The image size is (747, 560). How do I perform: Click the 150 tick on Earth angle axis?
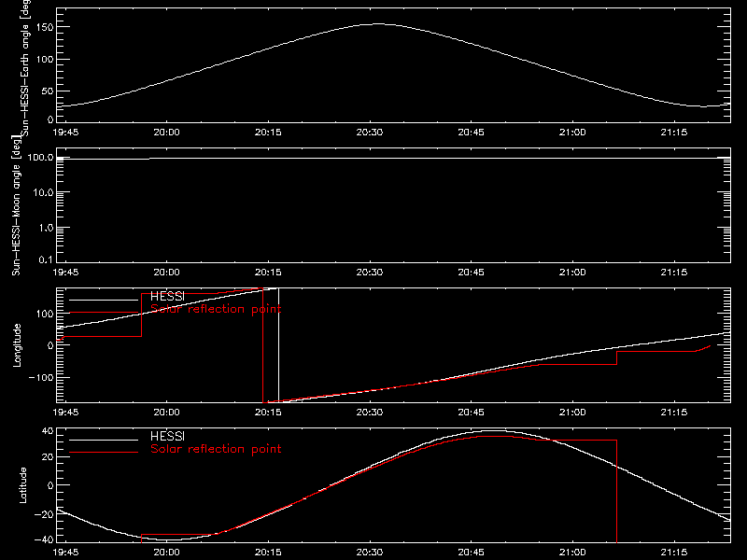tap(45, 27)
